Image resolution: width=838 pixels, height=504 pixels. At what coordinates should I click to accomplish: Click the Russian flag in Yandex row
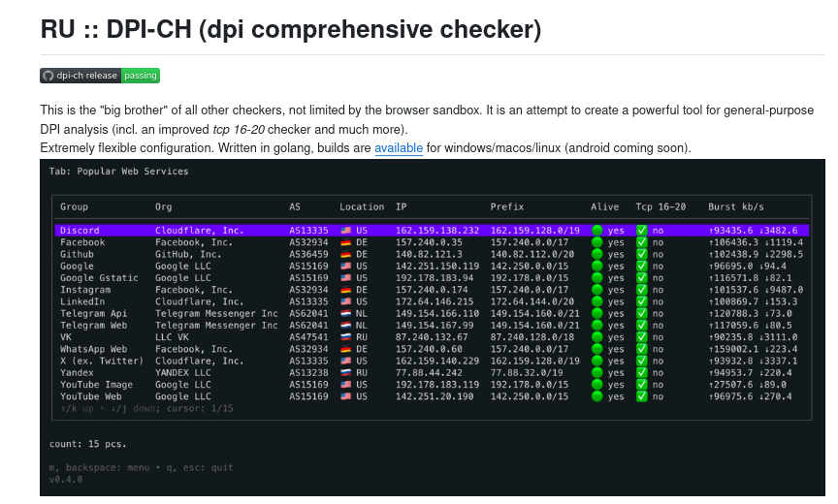(x=346, y=372)
